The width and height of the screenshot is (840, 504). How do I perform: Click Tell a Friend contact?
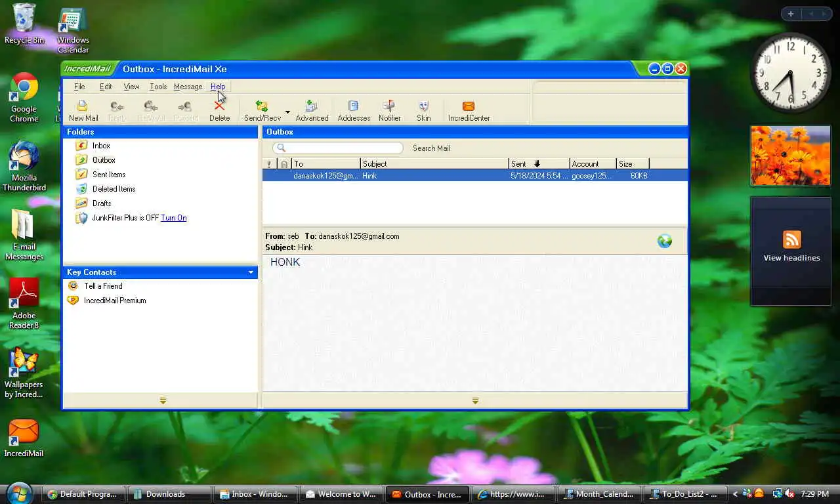103,286
